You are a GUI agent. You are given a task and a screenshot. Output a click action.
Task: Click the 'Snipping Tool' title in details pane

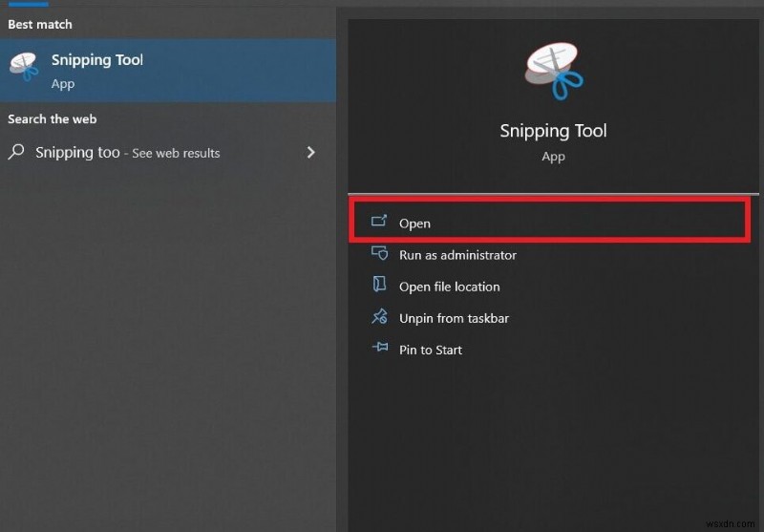553,131
